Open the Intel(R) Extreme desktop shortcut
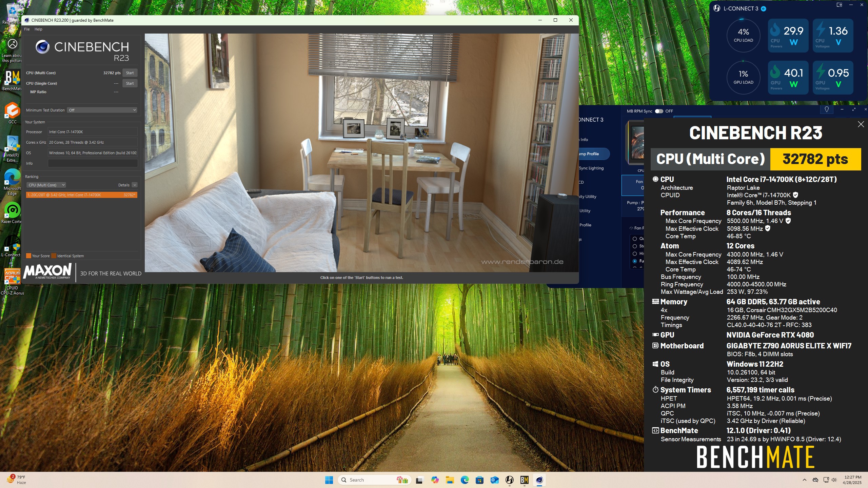Image resolution: width=868 pixels, height=488 pixels. [x=12, y=149]
